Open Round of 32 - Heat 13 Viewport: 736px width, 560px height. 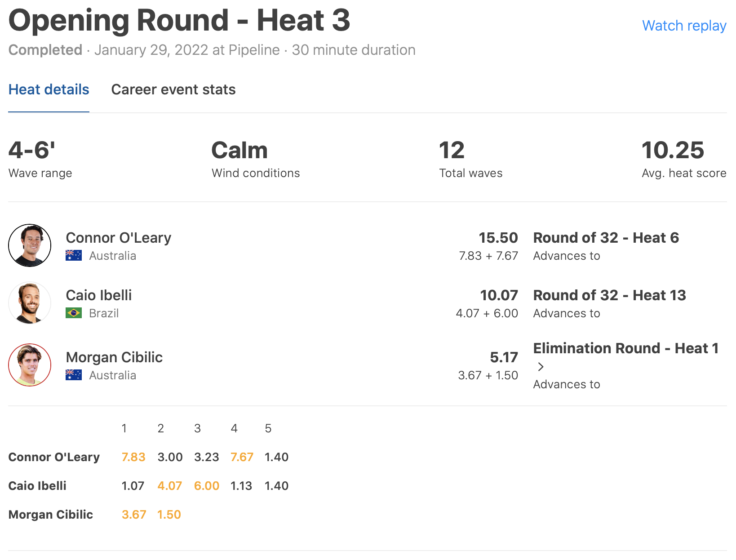pyautogui.click(x=609, y=295)
